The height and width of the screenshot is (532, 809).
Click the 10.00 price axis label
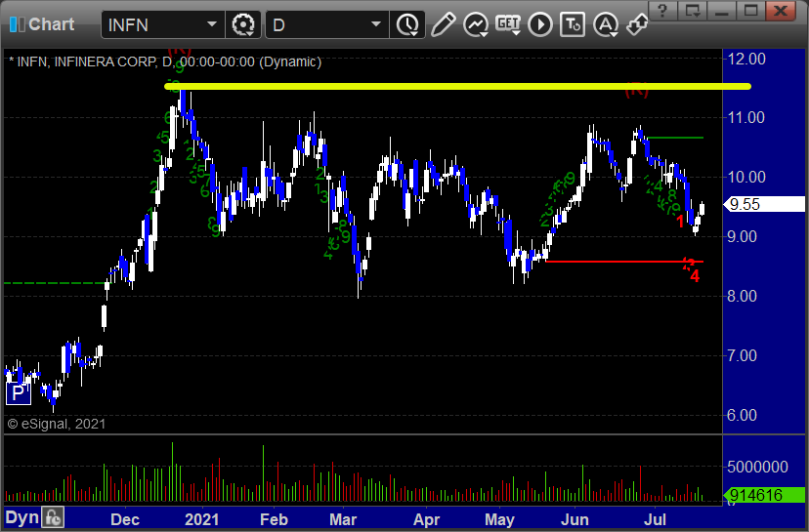(x=746, y=178)
